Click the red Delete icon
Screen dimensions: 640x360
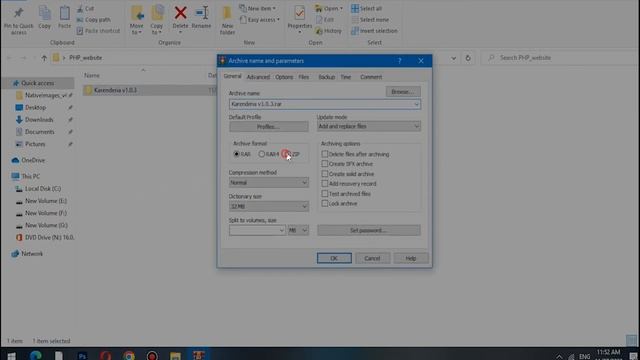click(180, 13)
